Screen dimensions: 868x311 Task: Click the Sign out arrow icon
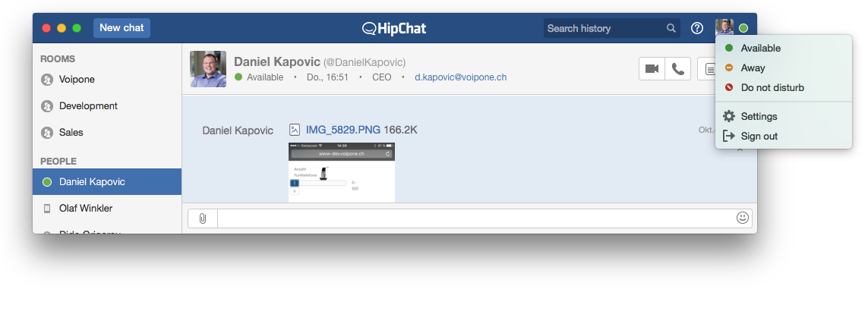729,136
